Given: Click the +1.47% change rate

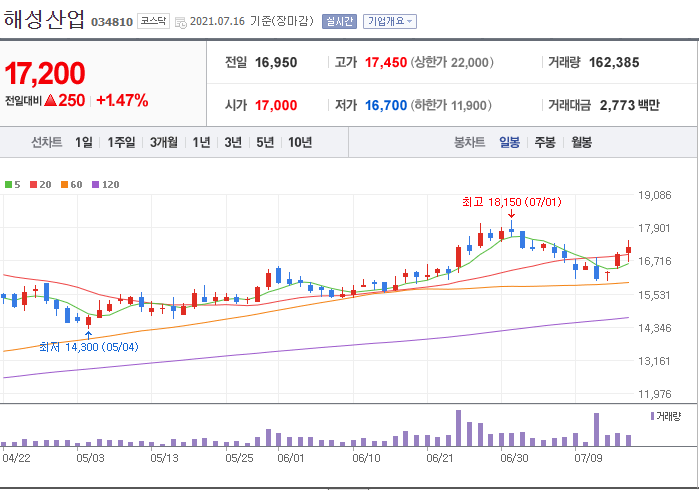Looking at the screenshot, I should [x=122, y=100].
